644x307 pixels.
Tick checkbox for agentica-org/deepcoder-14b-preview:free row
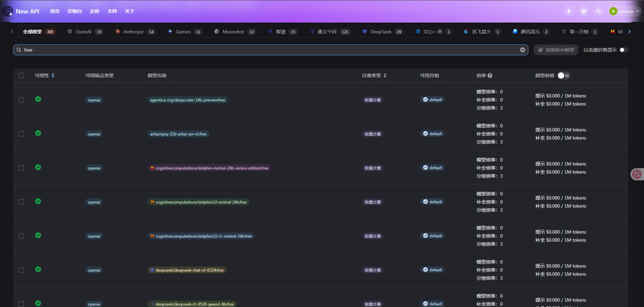click(21, 100)
